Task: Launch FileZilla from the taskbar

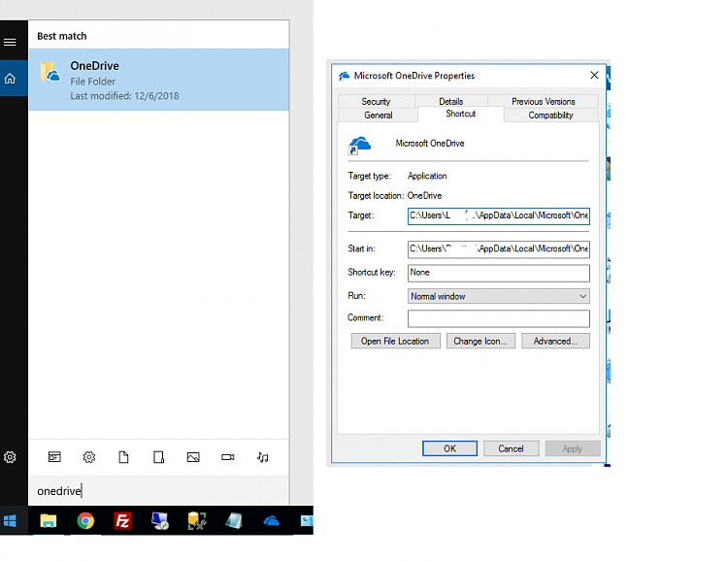Action: click(x=122, y=521)
